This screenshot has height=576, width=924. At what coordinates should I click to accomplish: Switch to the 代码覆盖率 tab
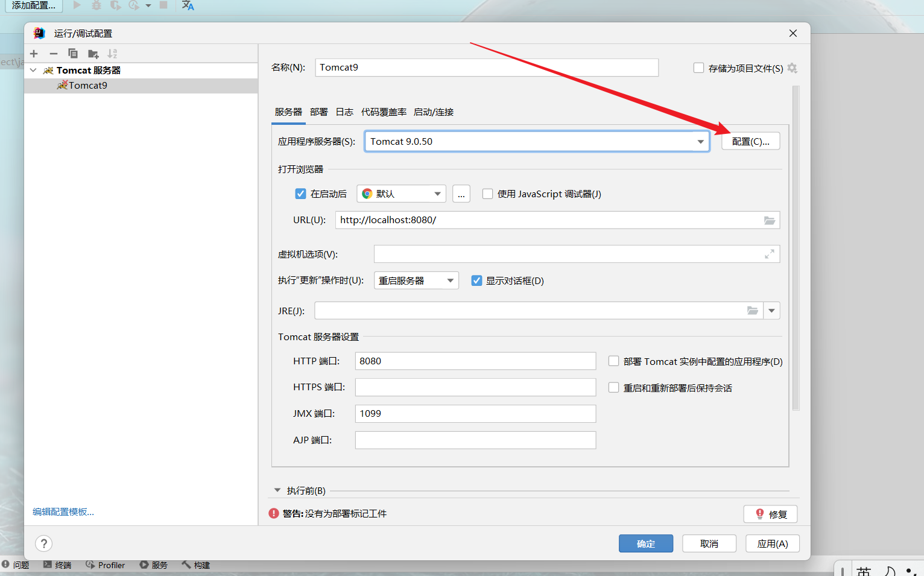click(x=384, y=112)
